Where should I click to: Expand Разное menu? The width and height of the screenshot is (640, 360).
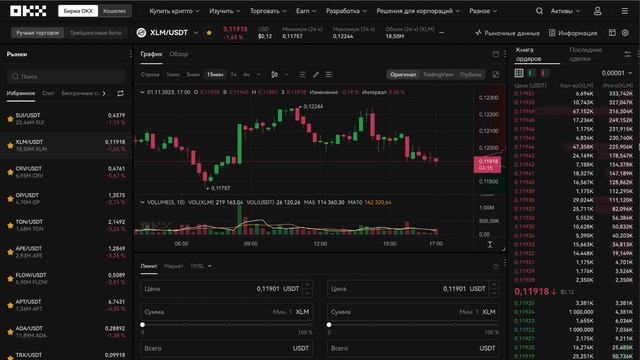483,11
